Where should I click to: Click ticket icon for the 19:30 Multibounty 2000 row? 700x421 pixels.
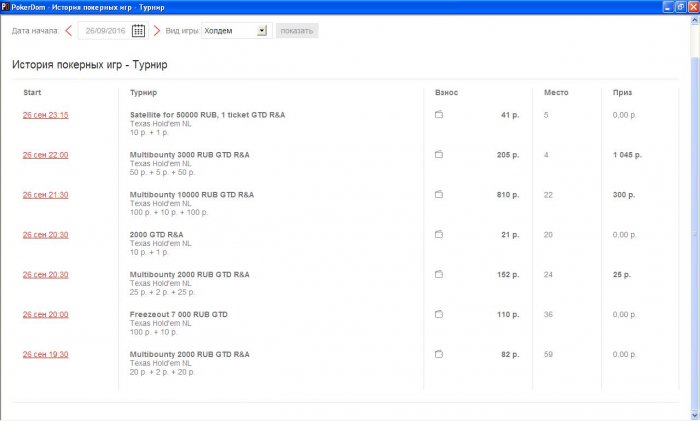(x=439, y=354)
